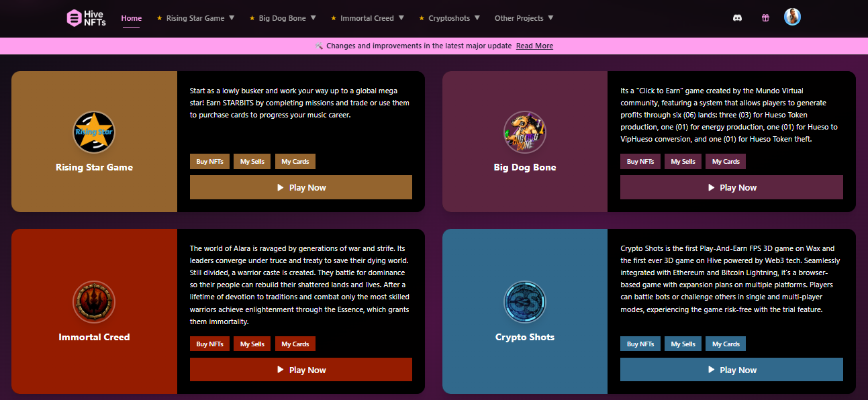This screenshot has height=400, width=868.
Task: Open My Sells for Big Dog Bone
Action: coord(683,161)
